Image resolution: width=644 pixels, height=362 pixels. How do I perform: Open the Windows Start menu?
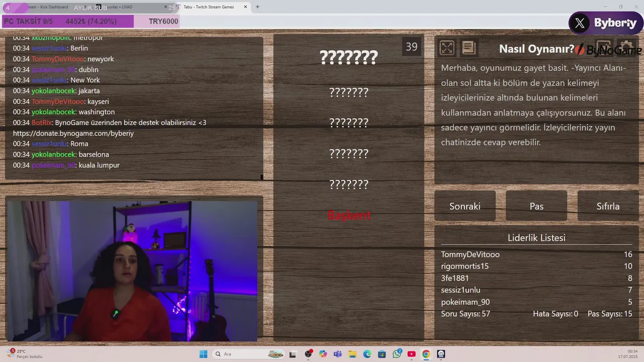pyautogui.click(x=203, y=354)
